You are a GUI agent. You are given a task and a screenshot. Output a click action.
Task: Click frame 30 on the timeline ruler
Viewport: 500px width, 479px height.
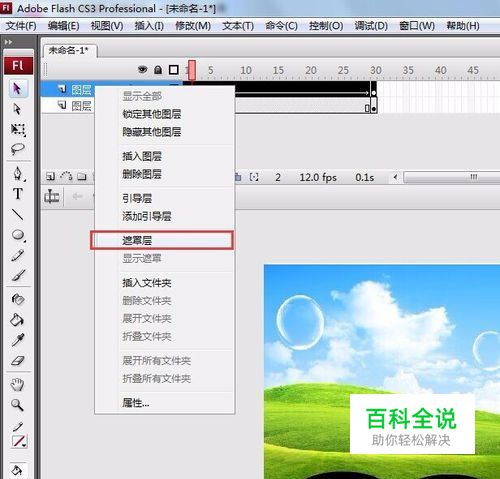pos(376,70)
